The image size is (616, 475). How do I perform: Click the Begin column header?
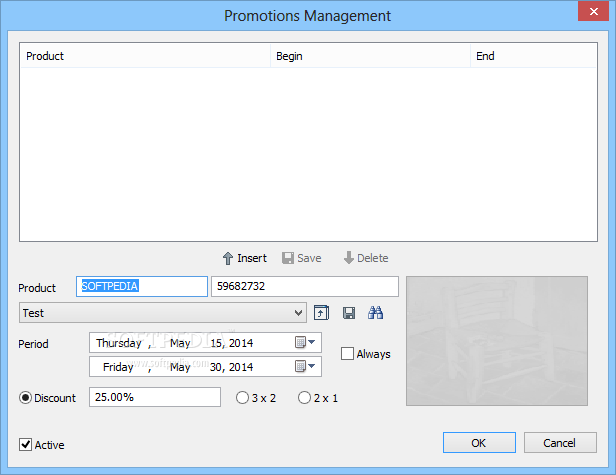coord(369,56)
